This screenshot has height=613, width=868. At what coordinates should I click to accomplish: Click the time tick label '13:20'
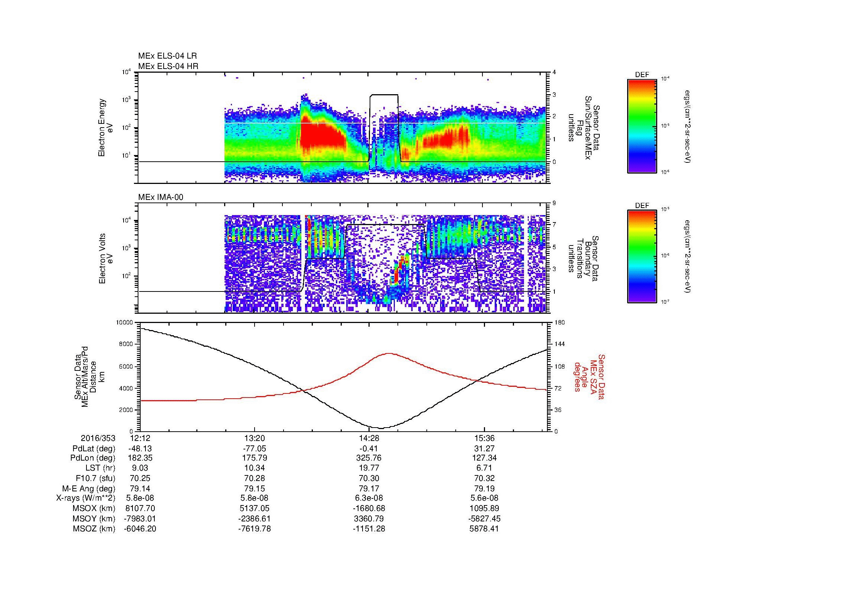click(255, 438)
